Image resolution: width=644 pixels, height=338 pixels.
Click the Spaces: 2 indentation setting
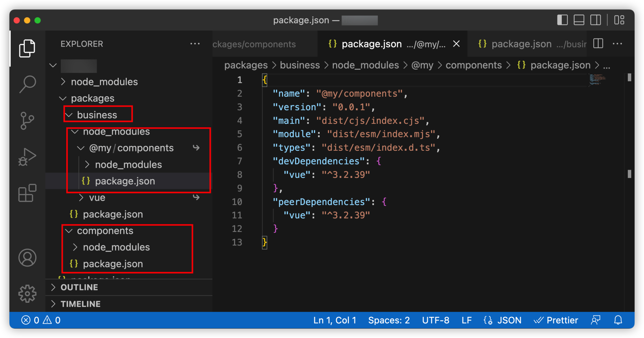pyautogui.click(x=389, y=320)
